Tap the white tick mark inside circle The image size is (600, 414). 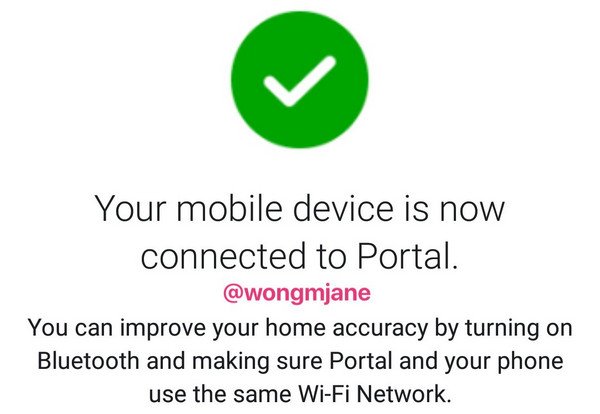pos(300,81)
